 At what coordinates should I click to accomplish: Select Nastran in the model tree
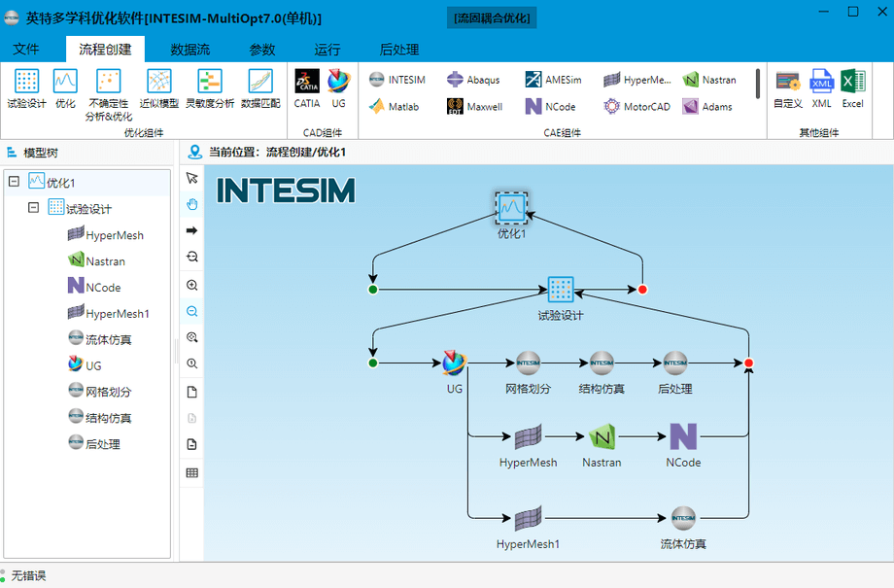(x=104, y=261)
